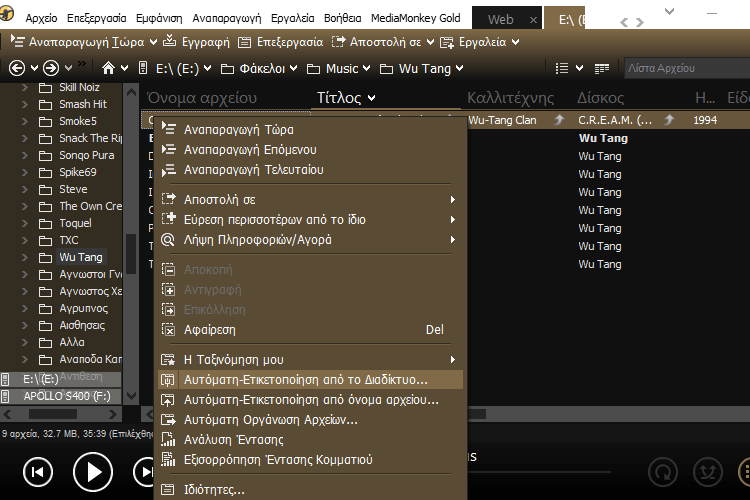The image size is (750, 500).
Task: Expand the TXC folder tree node
Action: pyautogui.click(x=25, y=240)
